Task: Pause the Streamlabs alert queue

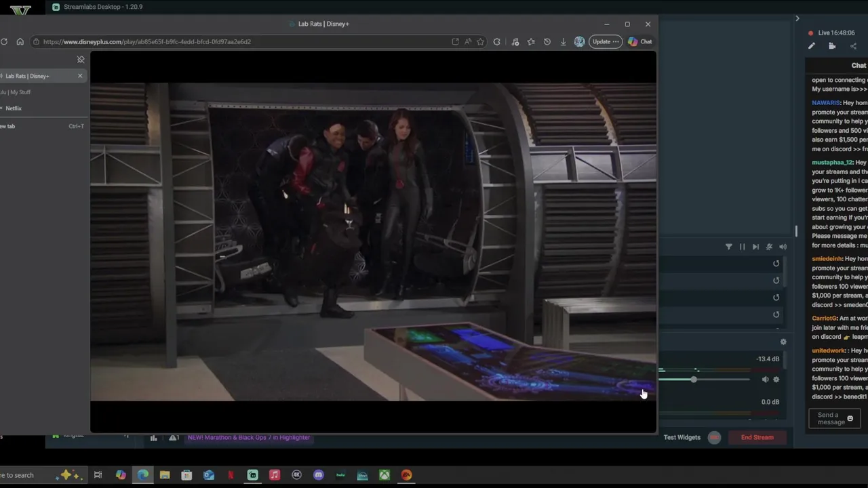Action: coord(742,247)
